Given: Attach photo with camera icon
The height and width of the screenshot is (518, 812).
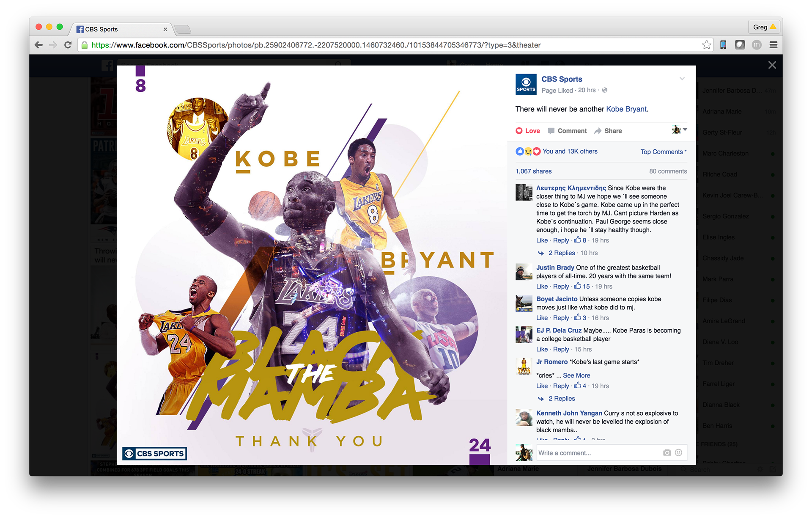Looking at the screenshot, I should (x=667, y=452).
